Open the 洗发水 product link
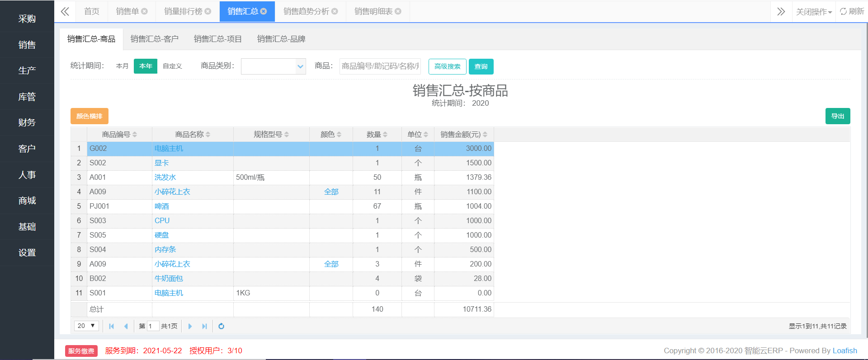Image resolution: width=868 pixels, height=360 pixels. [165, 178]
